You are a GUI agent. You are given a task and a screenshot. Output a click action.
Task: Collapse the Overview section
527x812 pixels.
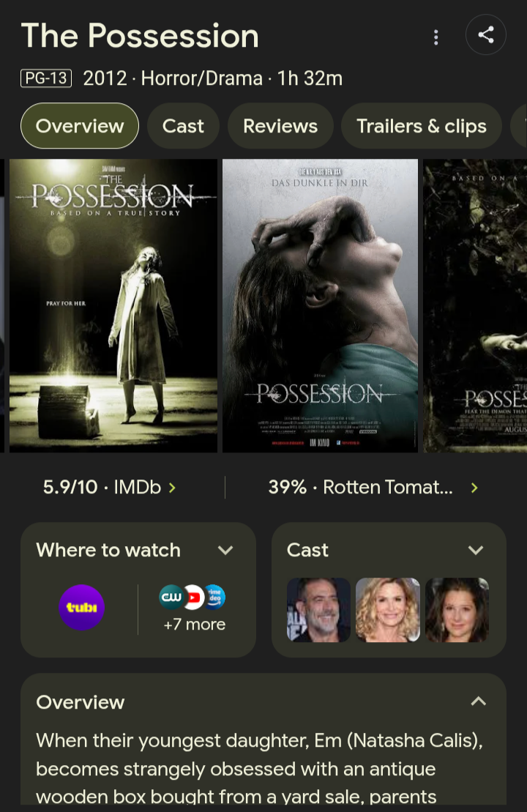pyautogui.click(x=479, y=701)
